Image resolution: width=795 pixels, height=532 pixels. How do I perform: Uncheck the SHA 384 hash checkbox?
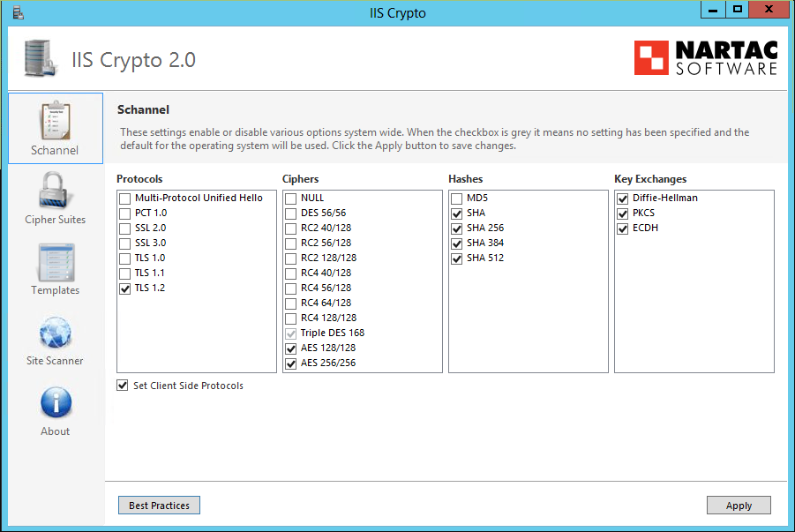pos(457,244)
